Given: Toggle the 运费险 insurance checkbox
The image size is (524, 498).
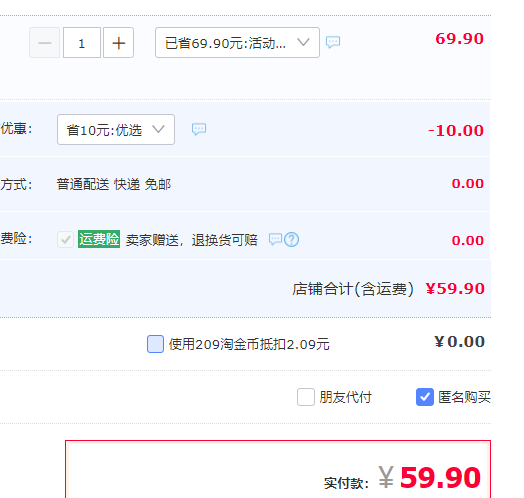Looking at the screenshot, I should click(66, 239).
